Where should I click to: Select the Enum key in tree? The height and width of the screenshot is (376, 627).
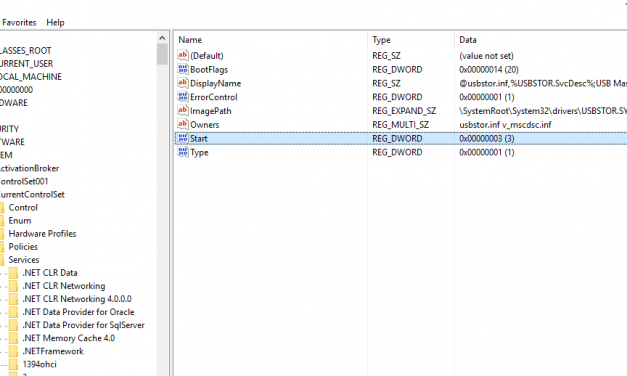coord(20,220)
